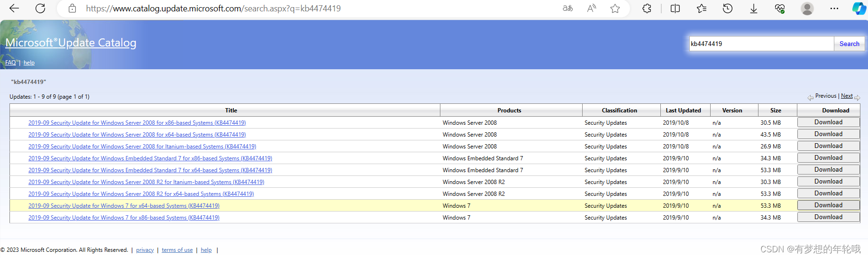Open the downloads arrow icon
The image size is (868, 258).
tap(753, 8)
